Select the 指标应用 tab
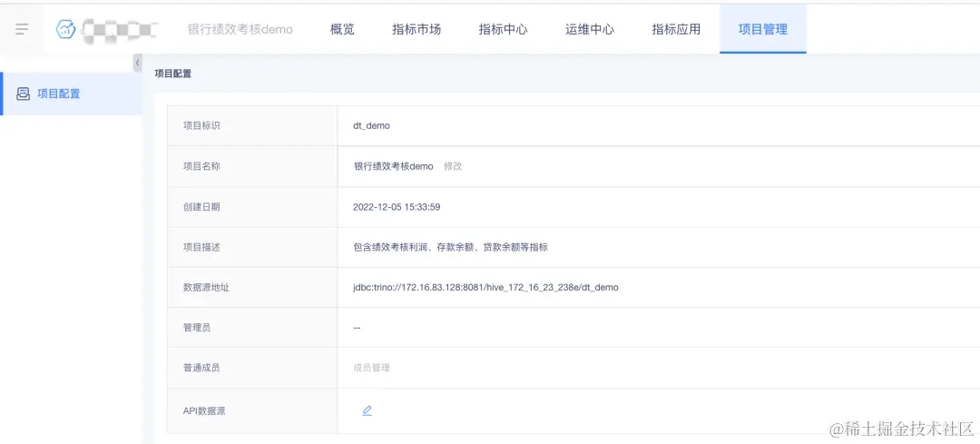This screenshot has height=444, width=980. 676,29
